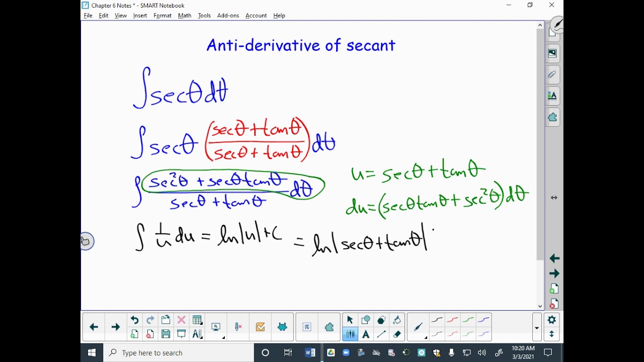Image resolution: width=644 pixels, height=362 pixels.
Task: Open Windows Start menu
Action: tap(92, 352)
